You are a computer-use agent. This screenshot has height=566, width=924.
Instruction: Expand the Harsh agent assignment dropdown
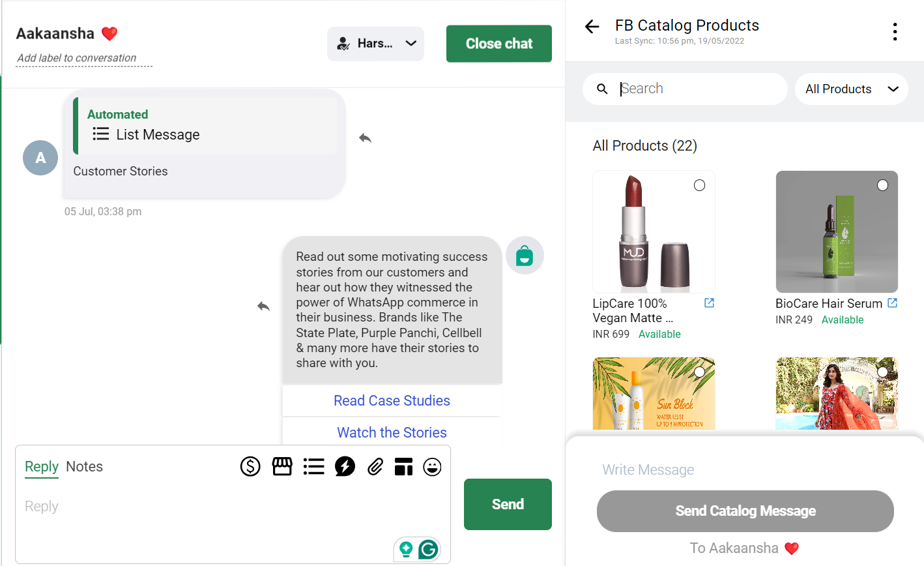[x=375, y=44]
